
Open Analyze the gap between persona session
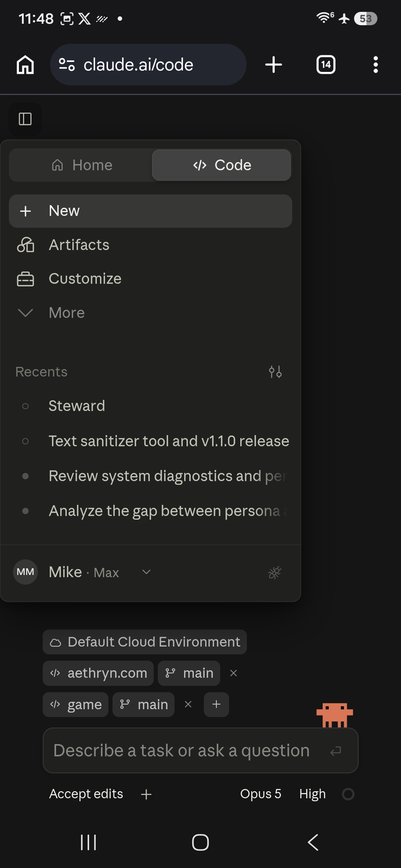coord(150,511)
